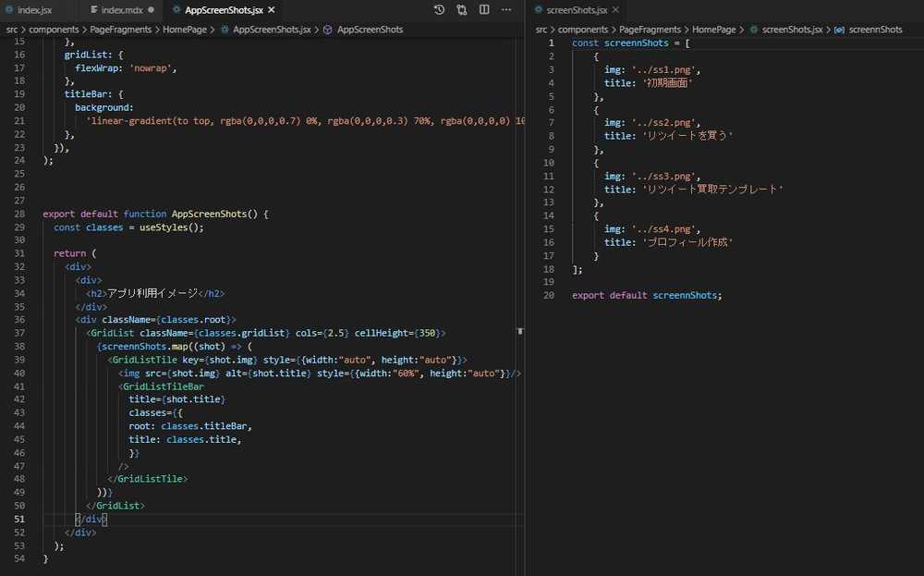Viewport: 924px width, 576px height.
Task: Open the PageFragments breadcrumb in left editor
Action: (x=121, y=30)
